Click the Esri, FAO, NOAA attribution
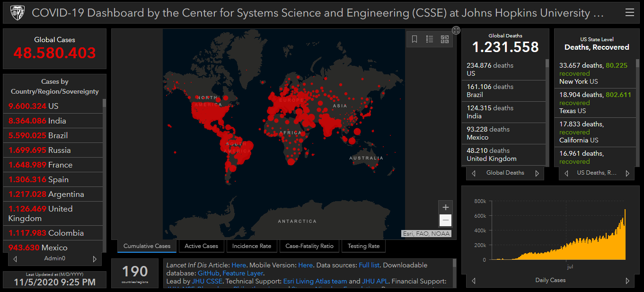 pyautogui.click(x=426, y=233)
